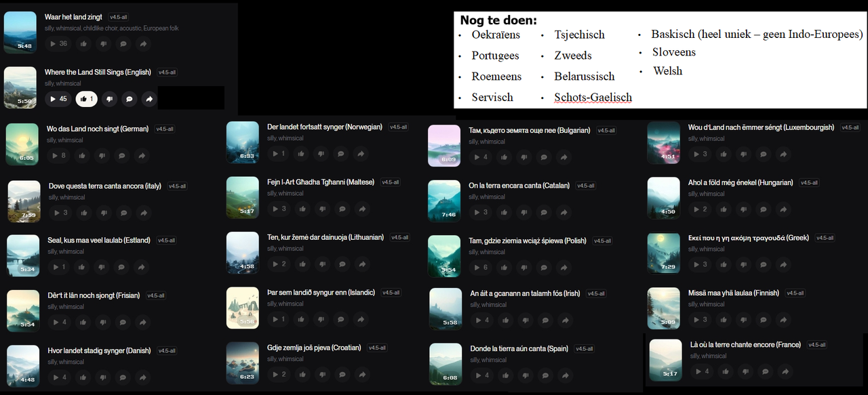
Task: Open the Der landet fortsatt synger (Norwegian) title
Action: tap(325, 127)
